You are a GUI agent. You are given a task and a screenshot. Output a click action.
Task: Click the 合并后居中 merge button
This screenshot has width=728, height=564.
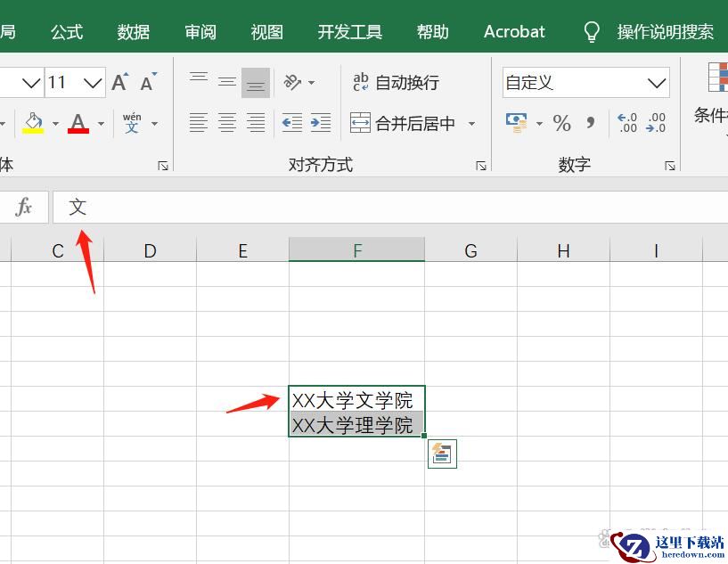click(x=404, y=124)
